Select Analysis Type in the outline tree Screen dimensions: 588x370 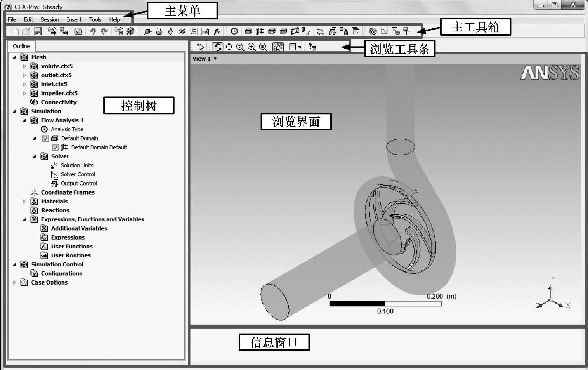pyautogui.click(x=67, y=129)
